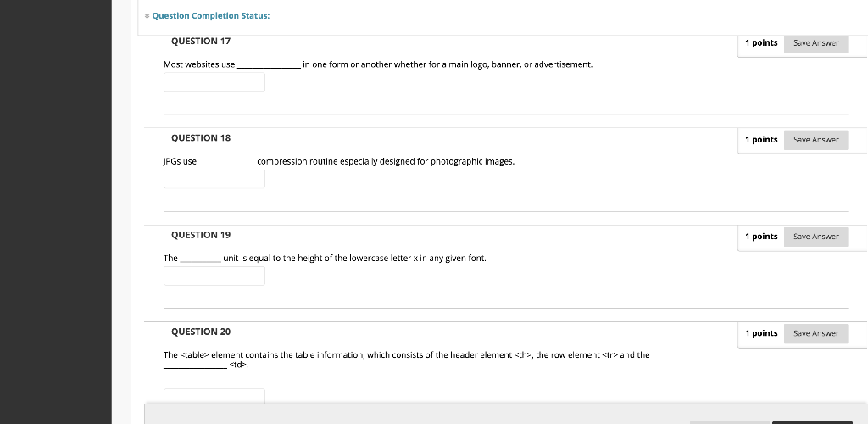Select the Question 19 answer text box

pos(214,276)
